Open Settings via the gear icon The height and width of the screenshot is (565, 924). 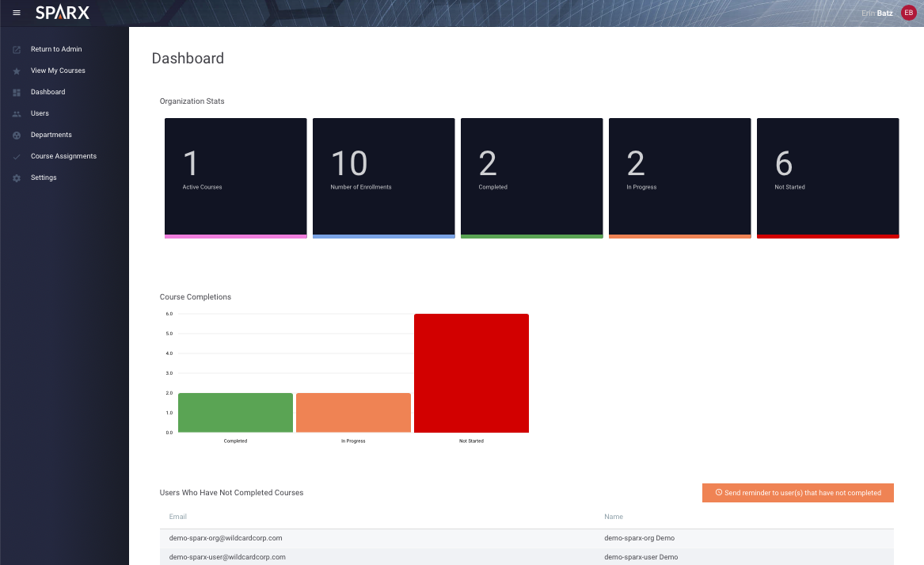click(x=16, y=178)
